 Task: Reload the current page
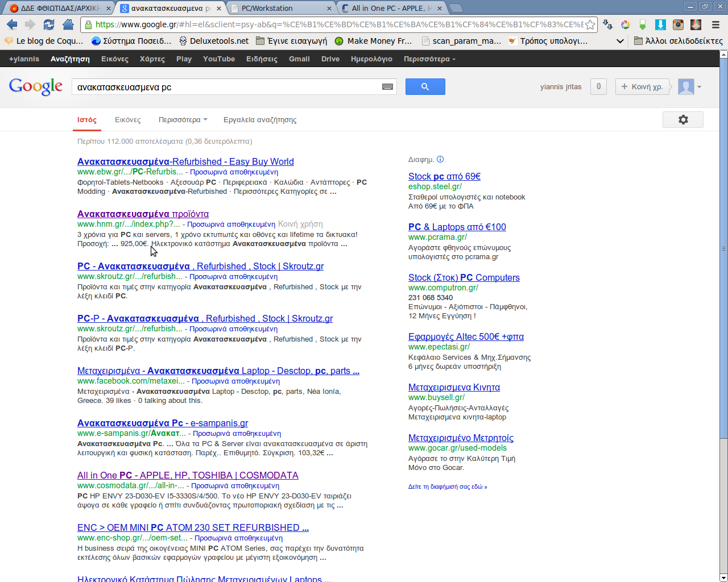49,24
